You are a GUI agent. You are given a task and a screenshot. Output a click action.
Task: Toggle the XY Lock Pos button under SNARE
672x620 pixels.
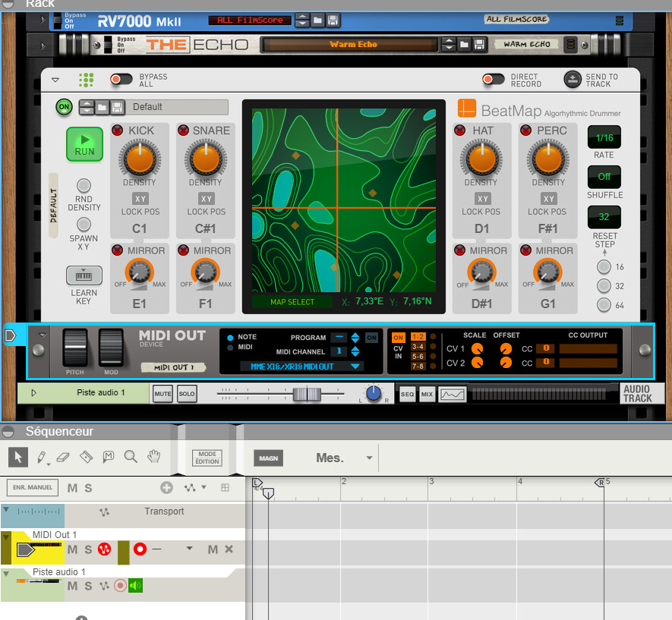coord(206,199)
